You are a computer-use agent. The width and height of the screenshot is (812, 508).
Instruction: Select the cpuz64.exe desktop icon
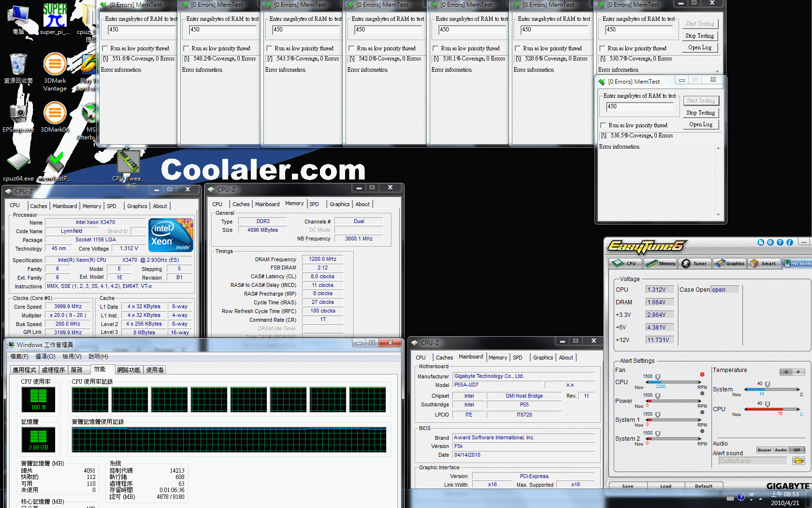[18, 166]
